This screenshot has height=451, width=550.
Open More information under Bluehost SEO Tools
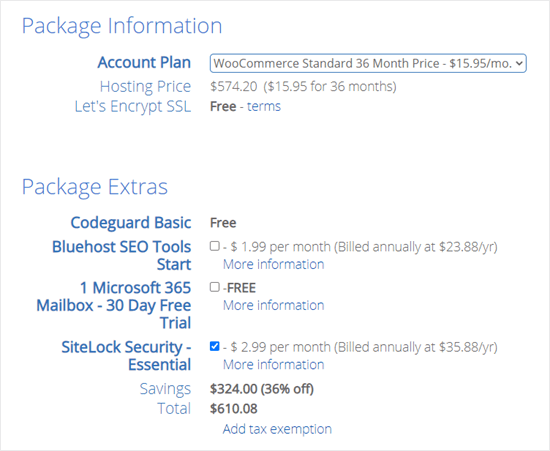(274, 264)
